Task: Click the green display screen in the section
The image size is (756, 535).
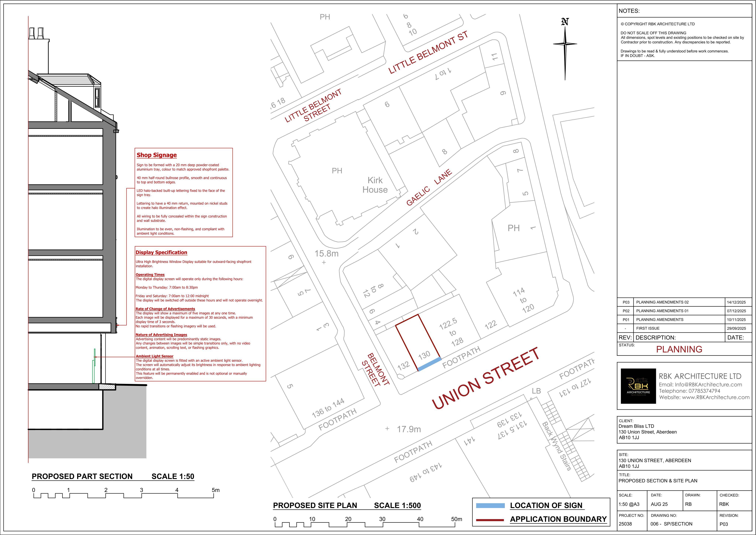Action: pyautogui.click(x=94, y=366)
